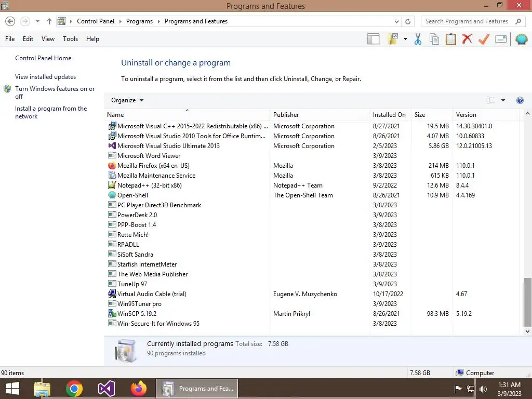Click the Cut scissors toolbar icon
This screenshot has width=532, height=399.
coord(418,39)
